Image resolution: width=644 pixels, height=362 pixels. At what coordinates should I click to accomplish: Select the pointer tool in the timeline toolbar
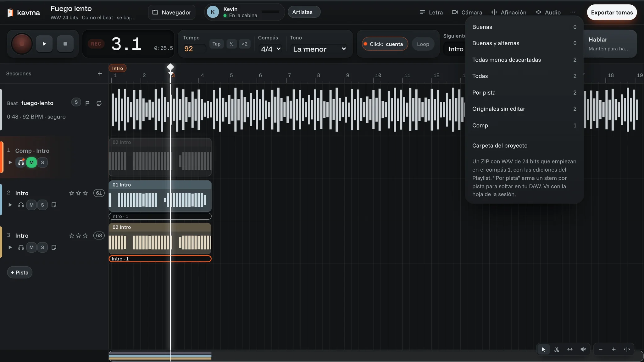(x=543, y=349)
